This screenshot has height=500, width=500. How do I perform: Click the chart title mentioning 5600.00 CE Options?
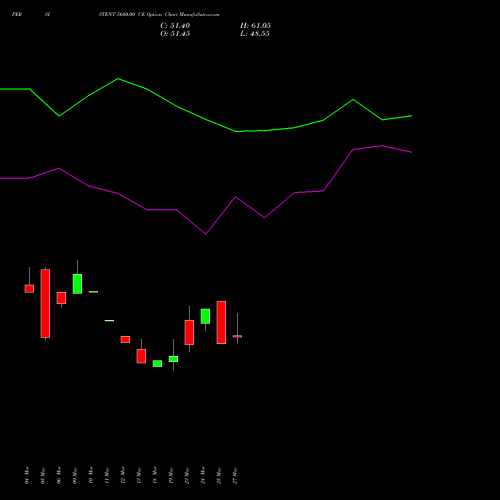[x=159, y=15]
